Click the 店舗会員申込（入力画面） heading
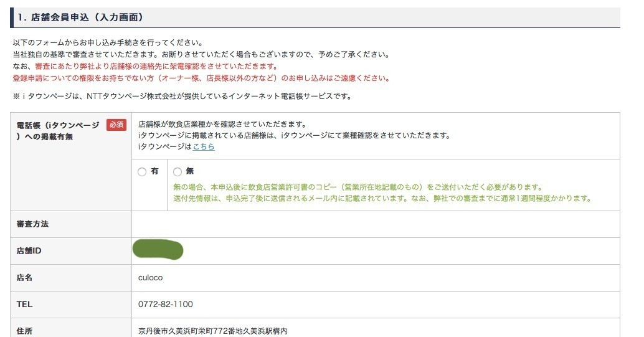This screenshot has height=337, width=644. click(81, 17)
